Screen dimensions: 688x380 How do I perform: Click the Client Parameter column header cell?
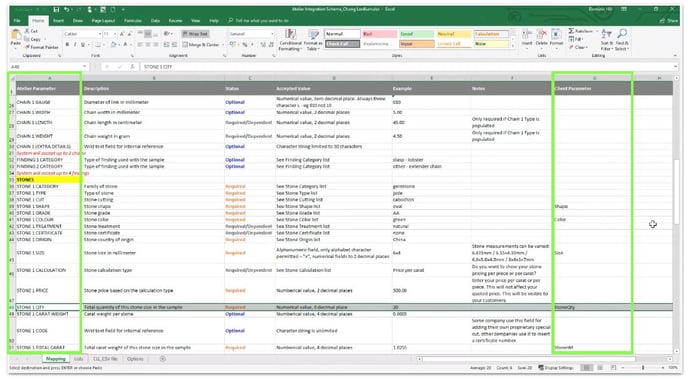click(592, 88)
